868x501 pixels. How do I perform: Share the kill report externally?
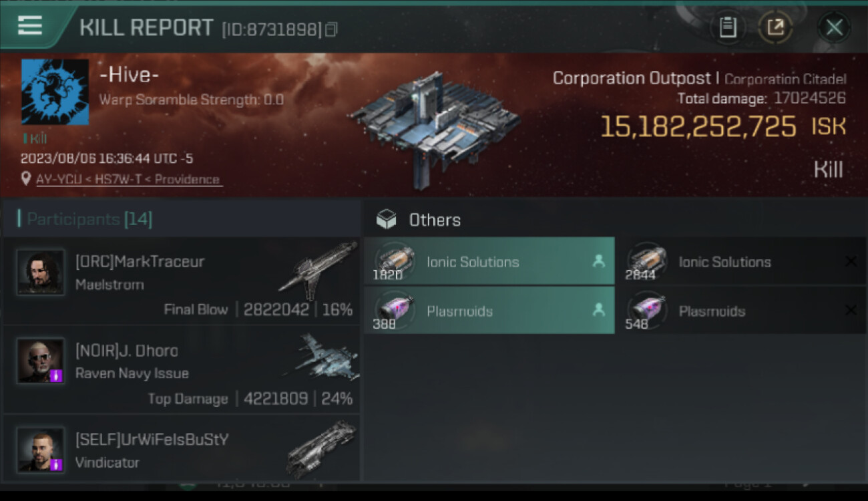[775, 27]
